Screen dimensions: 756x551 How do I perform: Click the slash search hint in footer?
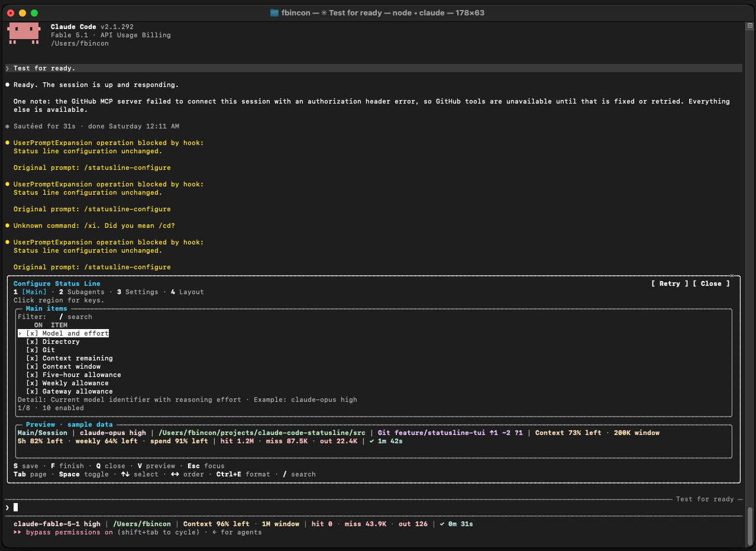point(299,474)
